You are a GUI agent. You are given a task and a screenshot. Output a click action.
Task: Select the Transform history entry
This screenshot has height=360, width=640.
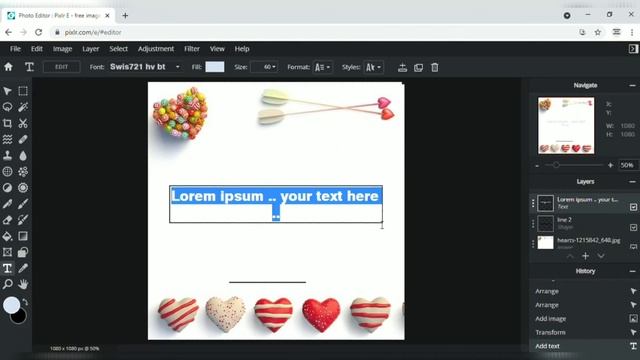pos(584,332)
